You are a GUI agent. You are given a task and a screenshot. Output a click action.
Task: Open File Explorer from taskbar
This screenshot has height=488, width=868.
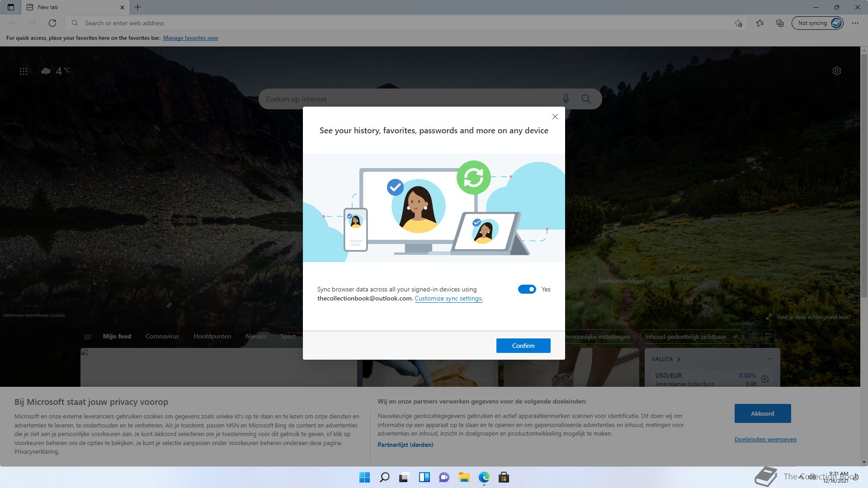464,477
